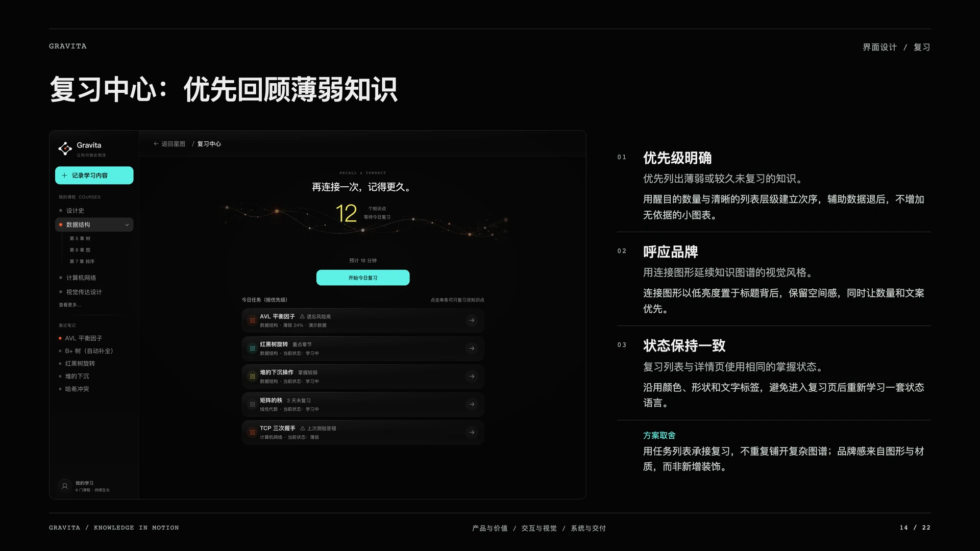Click 系统与交付 in the footer navigation

coord(589,528)
